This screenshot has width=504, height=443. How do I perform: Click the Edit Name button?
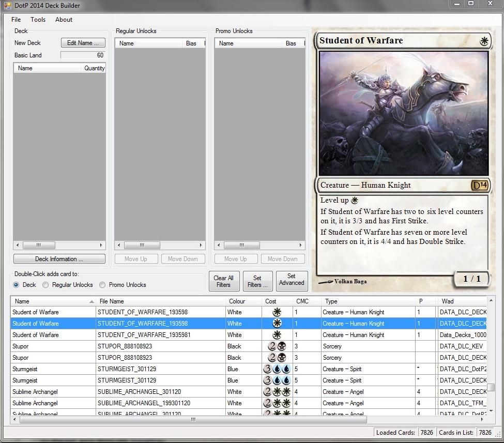pyautogui.click(x=83, y=43)
